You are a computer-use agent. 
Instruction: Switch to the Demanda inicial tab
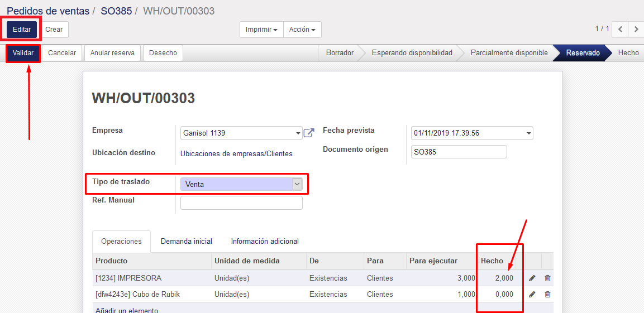click(x=187, y=241)
